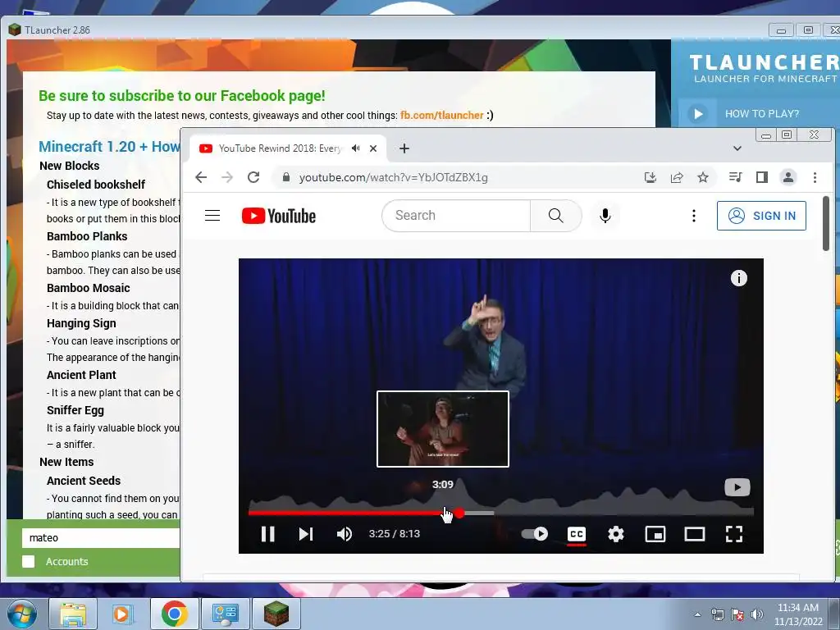The image size is (840, 630).
Task: Click the "Bamboo Mosaic" text
Action: (89, 288)
